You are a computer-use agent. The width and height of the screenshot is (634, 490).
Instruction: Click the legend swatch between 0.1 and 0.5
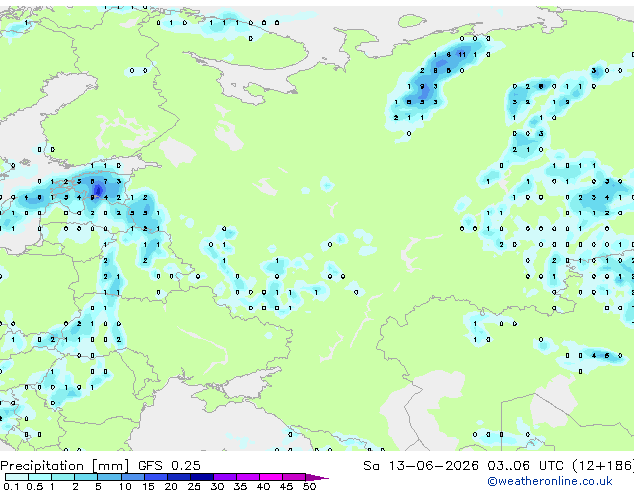click(x=17, y=477)
